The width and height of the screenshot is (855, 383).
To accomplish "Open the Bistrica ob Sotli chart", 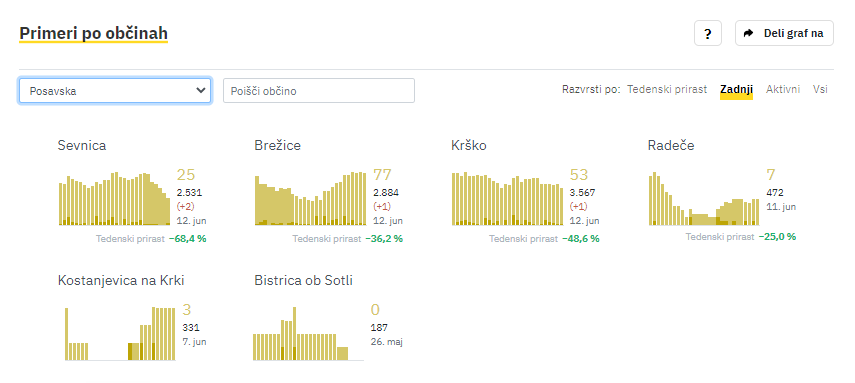I will (309, 334).
